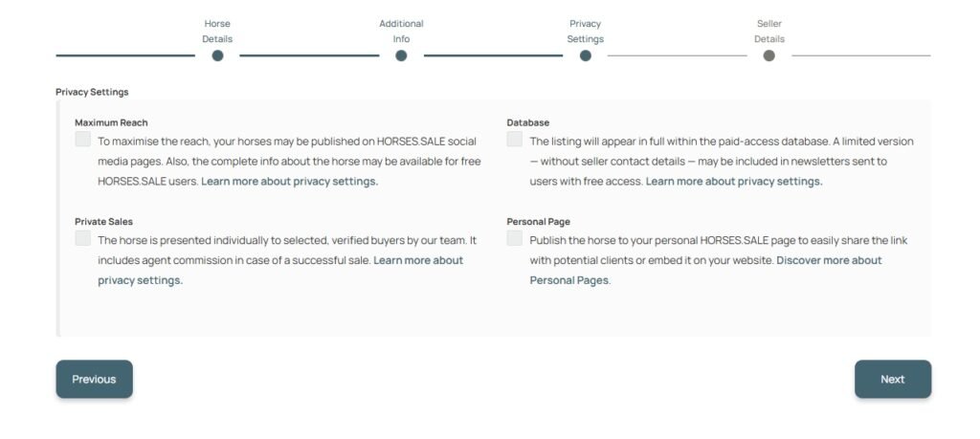Click the Privacy Settings step circle
The image size is (980, 439).
tap(585, 55)
